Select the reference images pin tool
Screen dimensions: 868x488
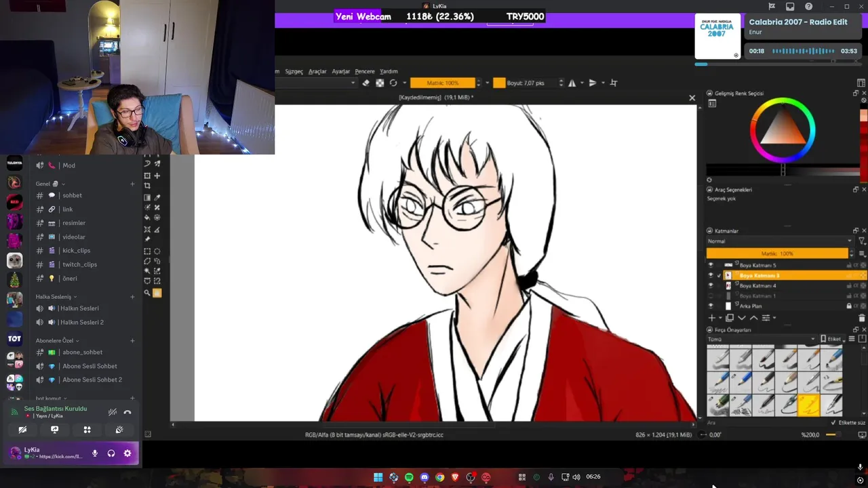point(147,239)
